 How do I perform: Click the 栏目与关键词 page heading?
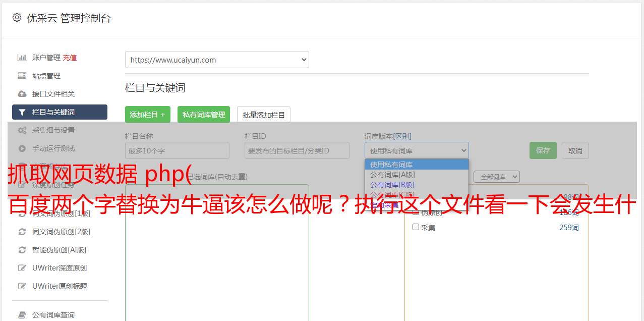(x=155, y=88)
